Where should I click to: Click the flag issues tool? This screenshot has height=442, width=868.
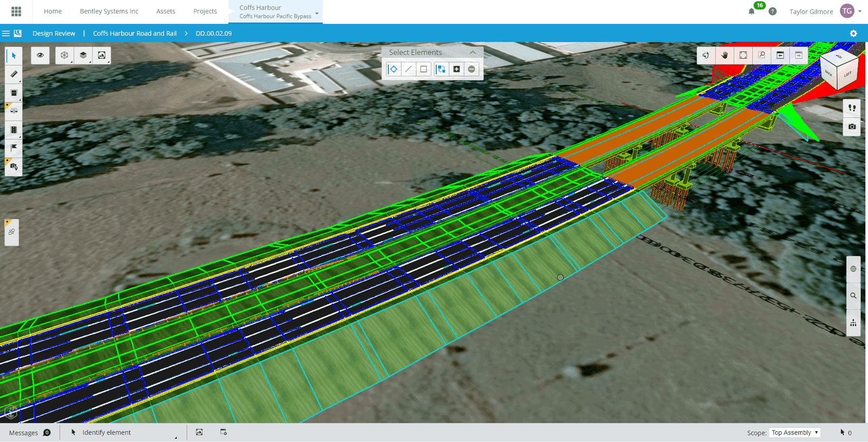(x=14, y=148)
